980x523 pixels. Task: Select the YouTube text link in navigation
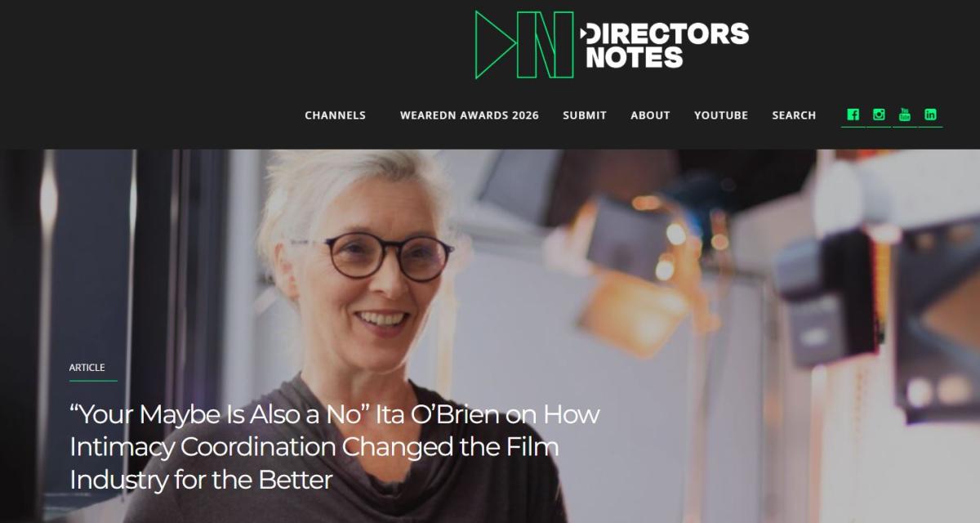point(721,115)
